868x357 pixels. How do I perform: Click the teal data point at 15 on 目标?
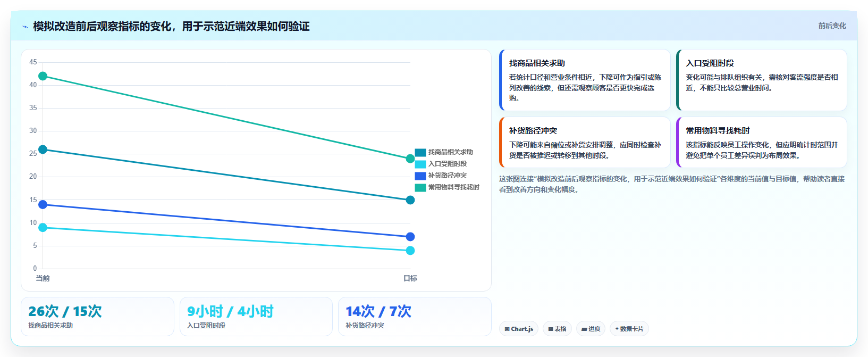click(x=410, y=200)
